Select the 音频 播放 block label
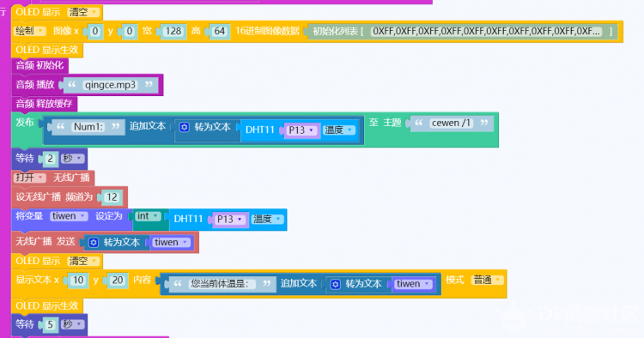The height and width of the screenshot is (338, 644). 35,85
